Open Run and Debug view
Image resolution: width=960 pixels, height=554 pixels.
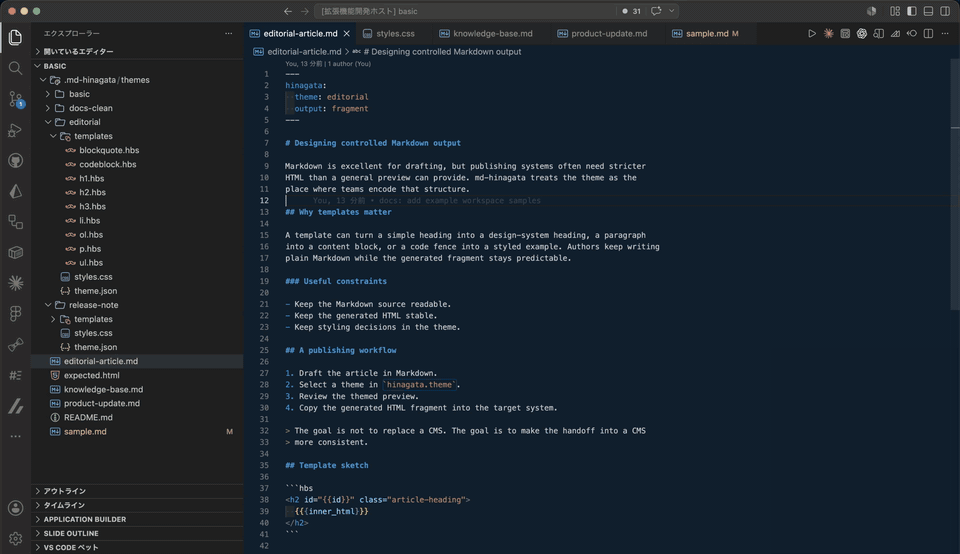tap(15, 130)
